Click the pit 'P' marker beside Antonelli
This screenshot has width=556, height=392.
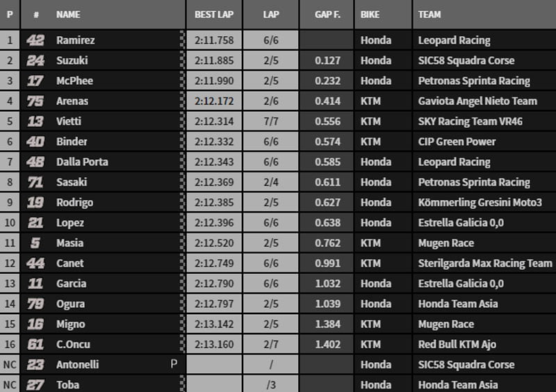[x=174, y=364]
